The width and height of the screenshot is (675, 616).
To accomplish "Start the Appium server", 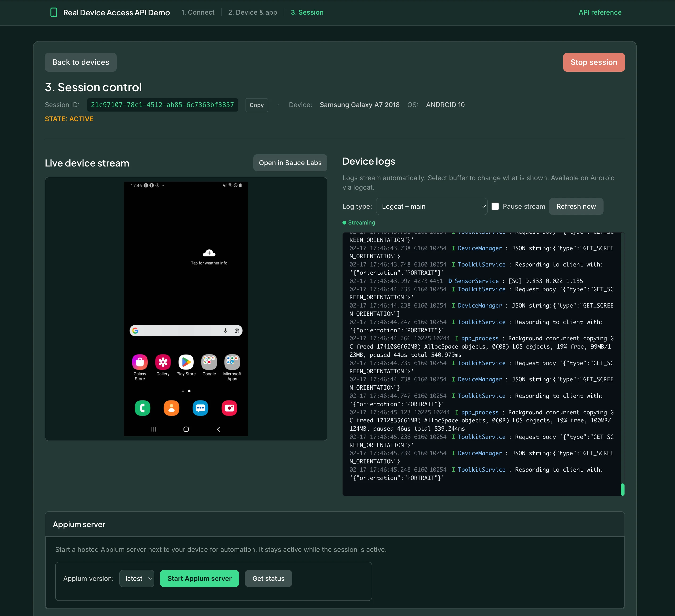I will (199, 578).
